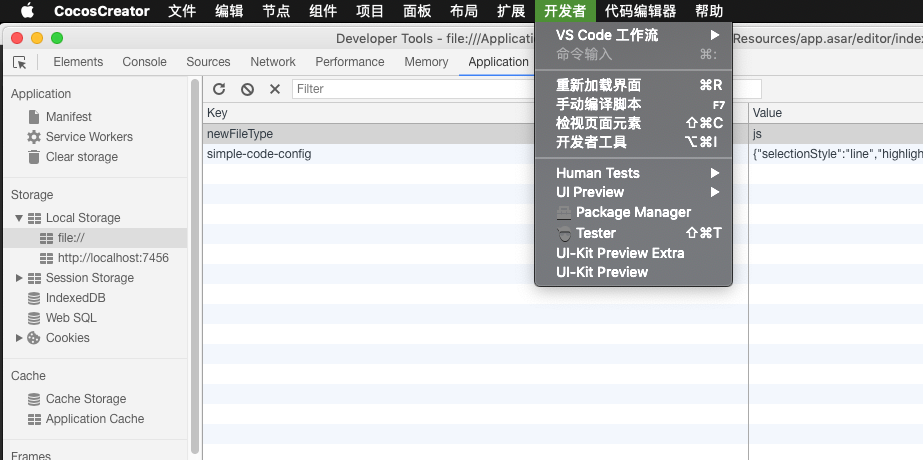Switch to the Network tab

273,62
